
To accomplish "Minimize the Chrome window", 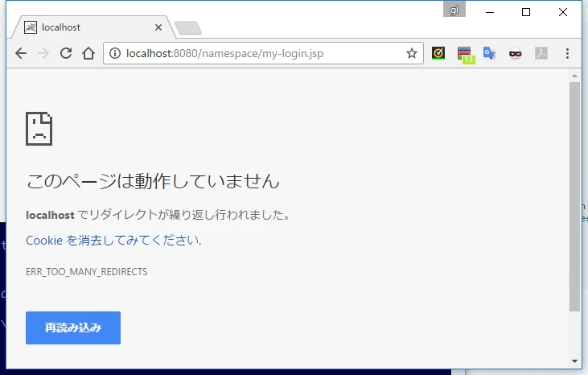I will click(x=490, y=12).
